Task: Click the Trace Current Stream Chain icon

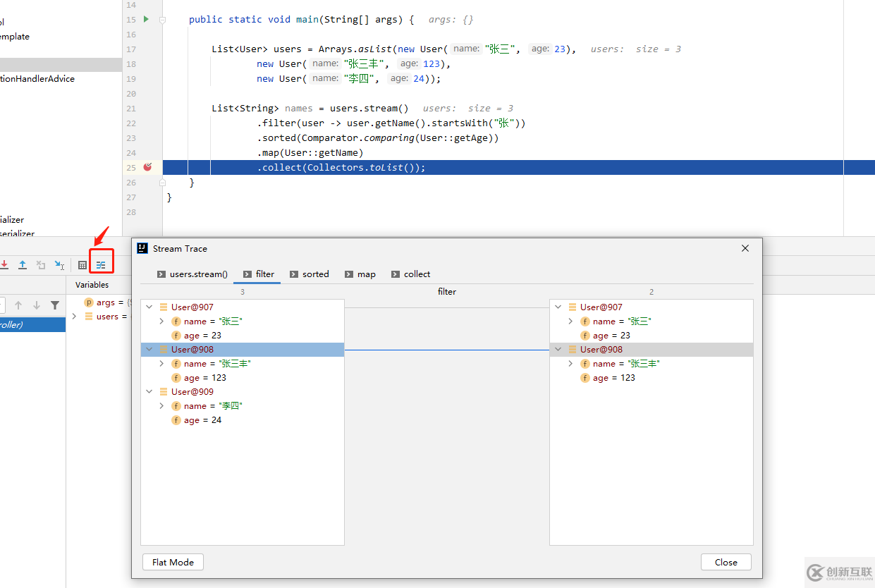Action: pyautogui.click(x=101, y=265)
